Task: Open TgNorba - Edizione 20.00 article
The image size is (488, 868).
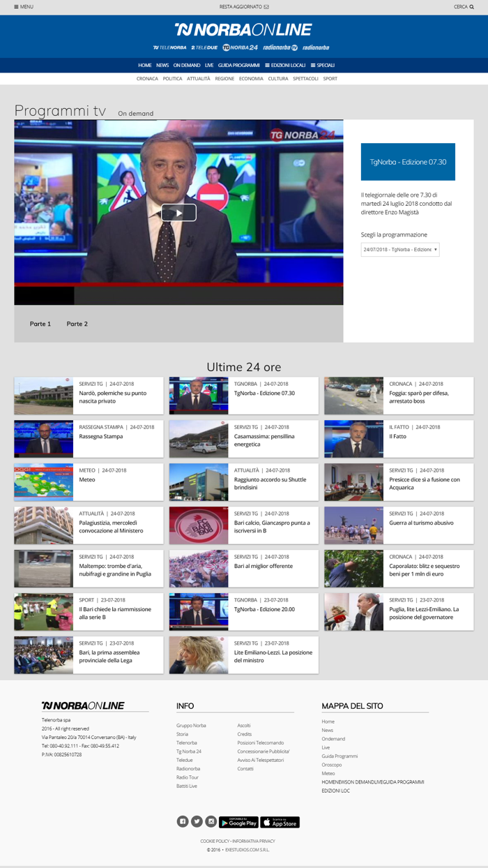Action: click(x=264, y=609)
